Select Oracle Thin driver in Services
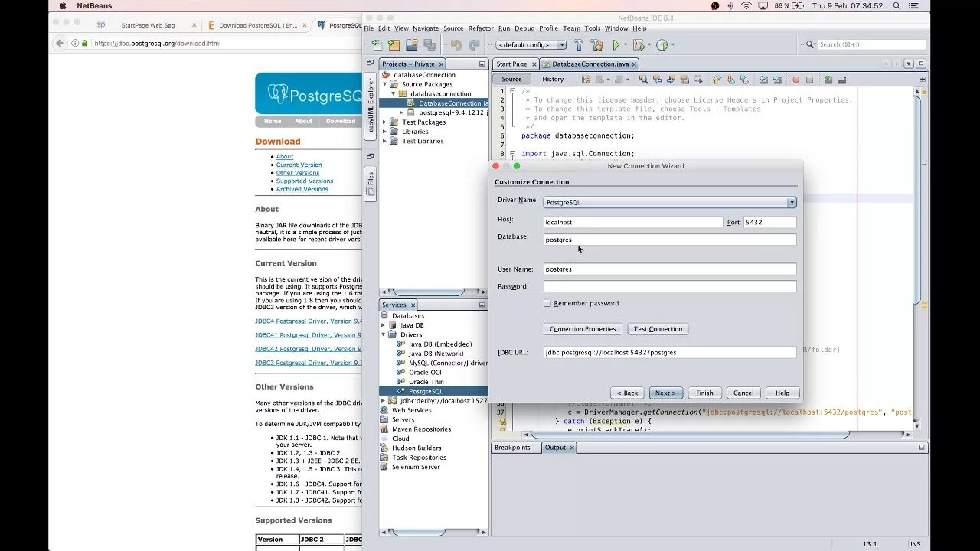980x551 pixels. [x=426, y=382]
